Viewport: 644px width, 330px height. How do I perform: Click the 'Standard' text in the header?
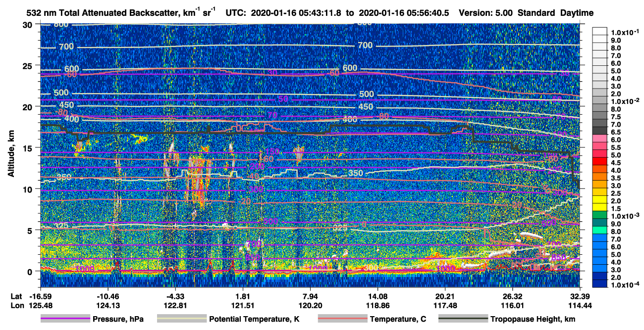coord(537,13)
